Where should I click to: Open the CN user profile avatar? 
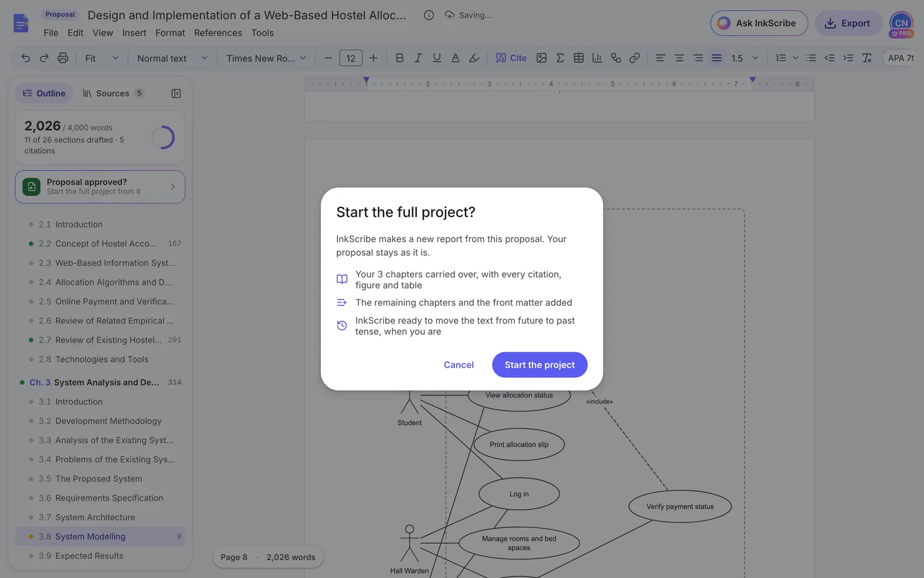click(x=901, y=23)
